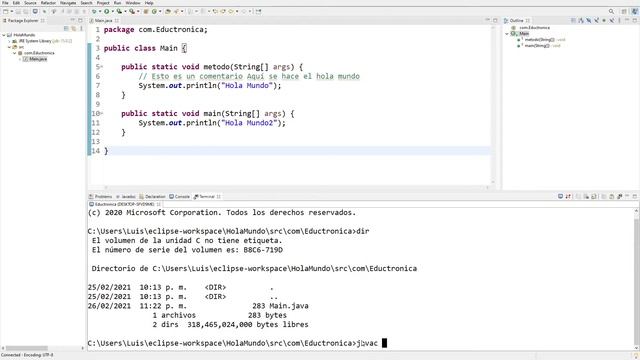Click the New Java Package icon

coord(146,11)
